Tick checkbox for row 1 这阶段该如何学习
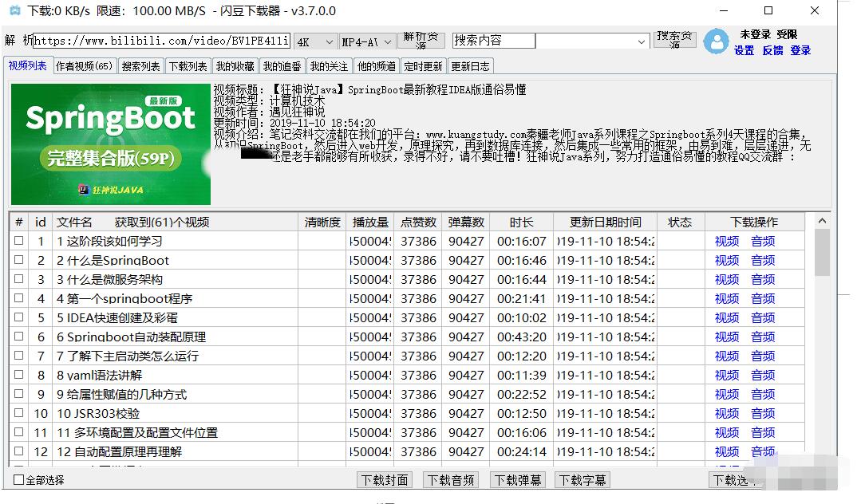 click(x=19, y=240)
